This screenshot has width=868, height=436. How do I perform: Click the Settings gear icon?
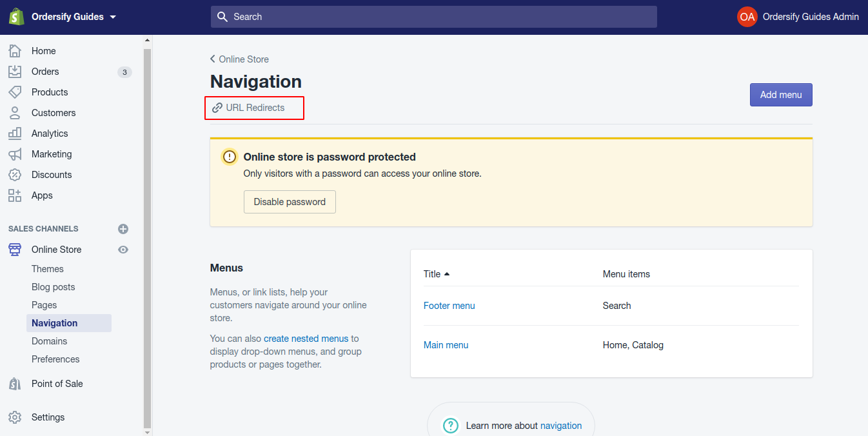coord(15,417)
